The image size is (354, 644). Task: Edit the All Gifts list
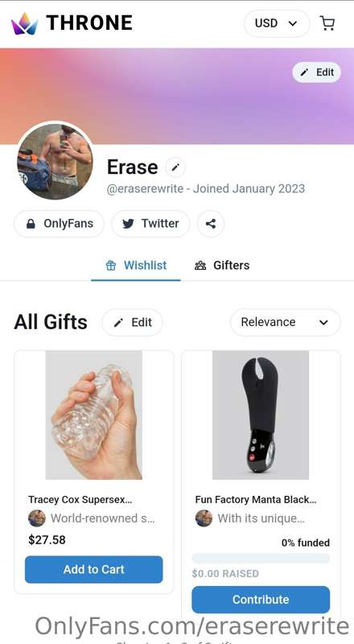pyautogui.click(x=132, y=323)
